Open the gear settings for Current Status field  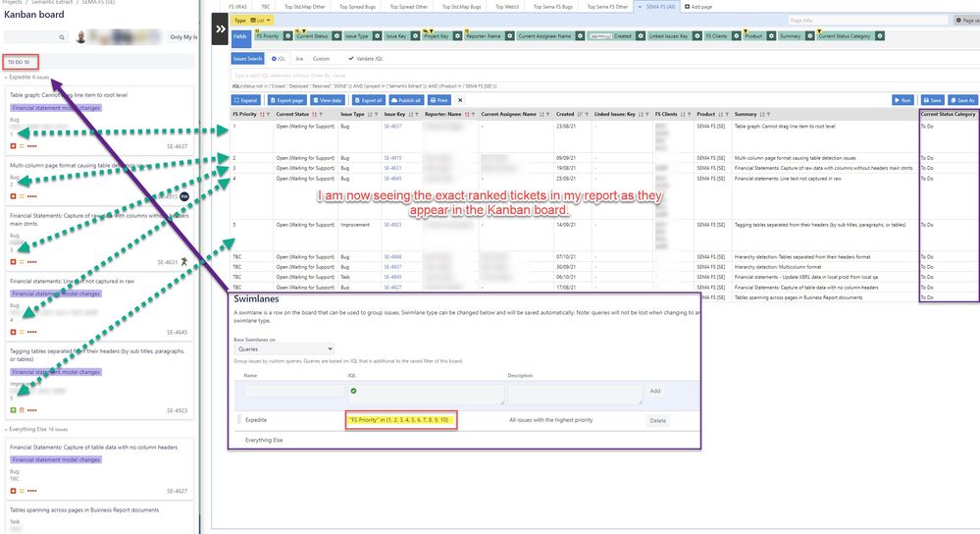[336, 36]
